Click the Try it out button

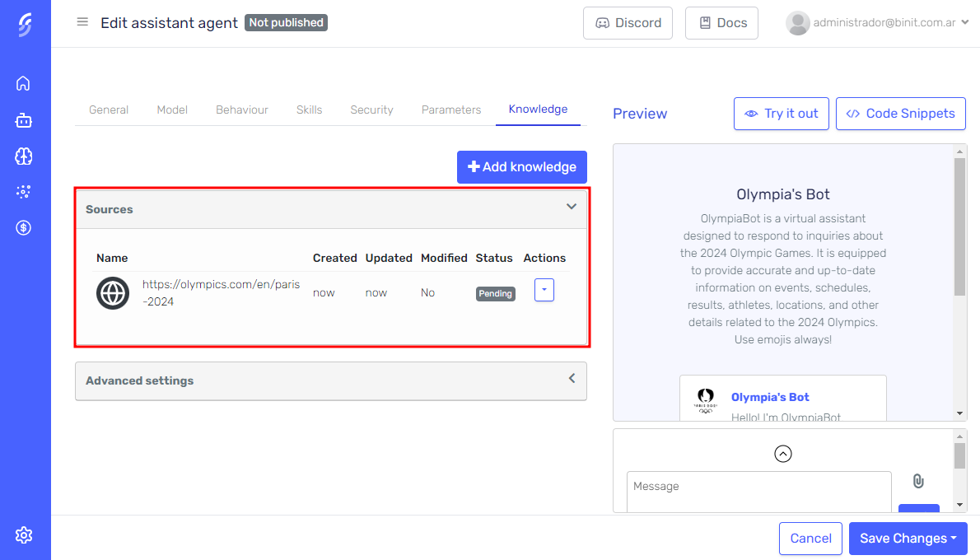782,114
